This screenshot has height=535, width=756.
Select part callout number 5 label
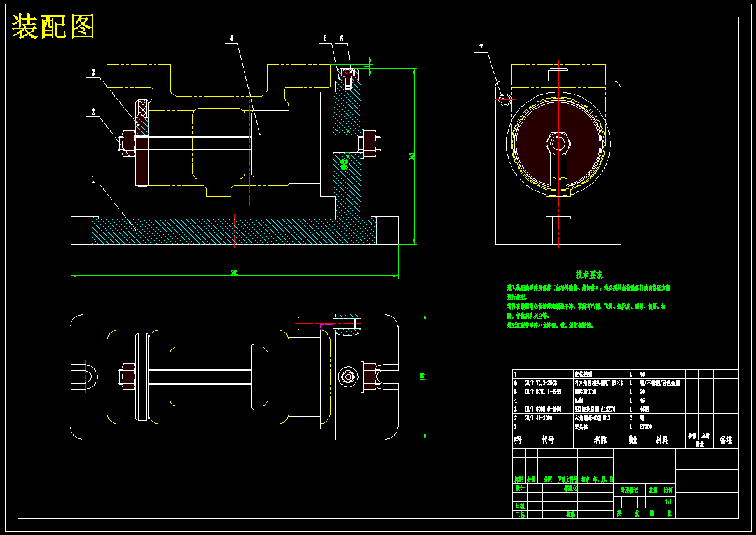click(x=325, y=38)
